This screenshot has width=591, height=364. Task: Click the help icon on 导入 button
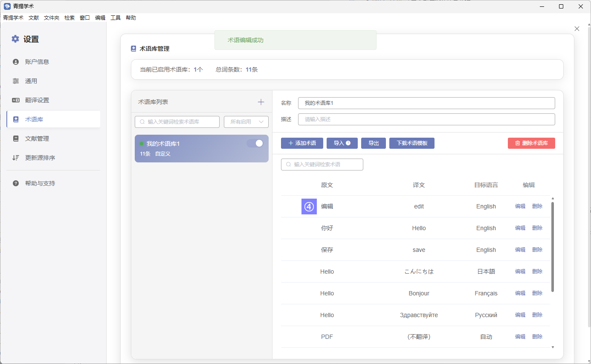[348, 143]
